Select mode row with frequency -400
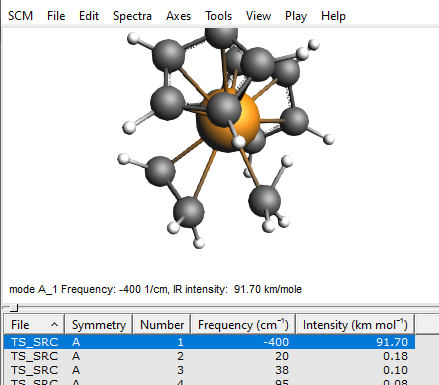439x385 pixels. pos(209,342)
